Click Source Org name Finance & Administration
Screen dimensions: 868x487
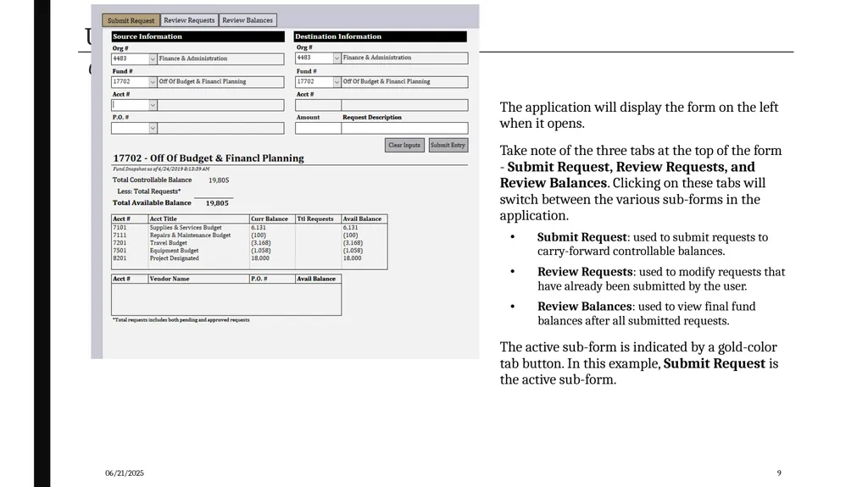click(x=221, y=58)
